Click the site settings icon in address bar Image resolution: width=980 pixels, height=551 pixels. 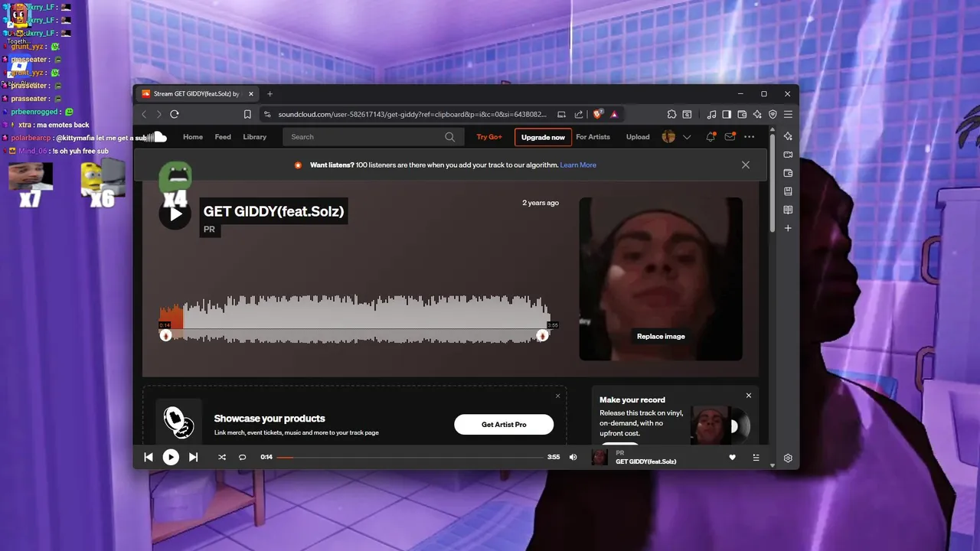267,114
